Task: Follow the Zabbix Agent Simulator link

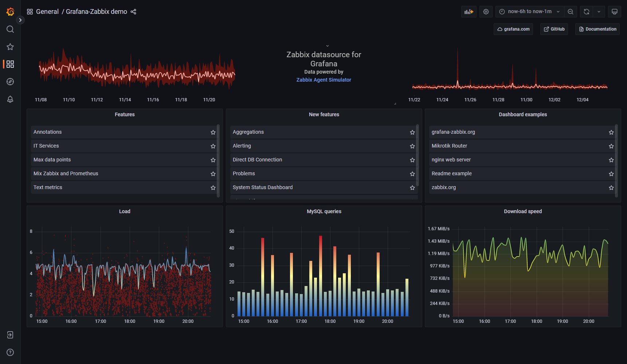Action: [324, 80]
